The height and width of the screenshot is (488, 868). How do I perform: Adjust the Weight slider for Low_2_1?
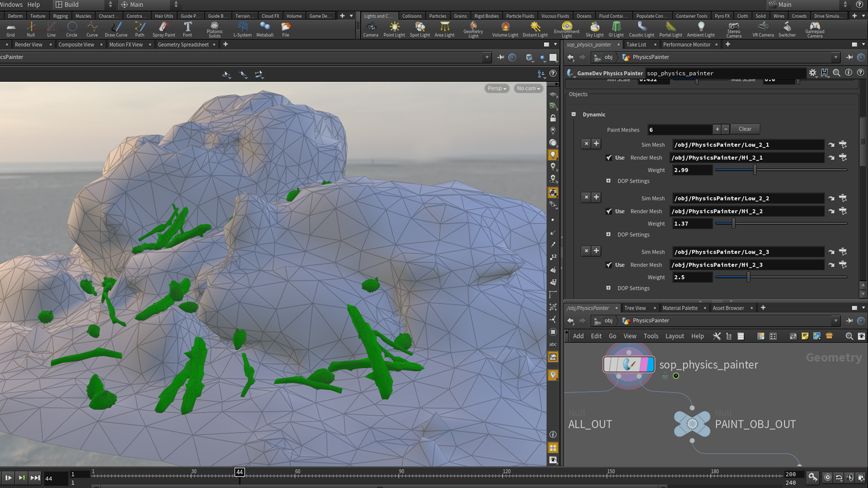coord(755,170)
